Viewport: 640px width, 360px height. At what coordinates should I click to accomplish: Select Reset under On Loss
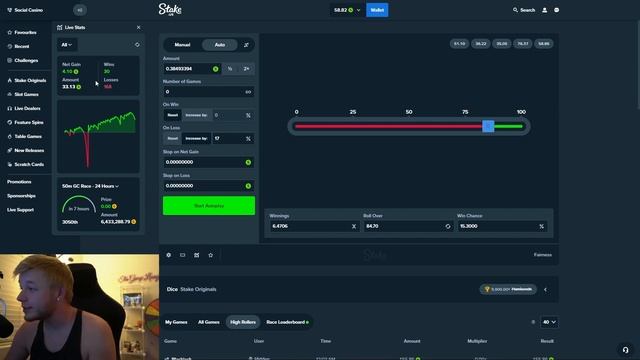tap(173, 138)
